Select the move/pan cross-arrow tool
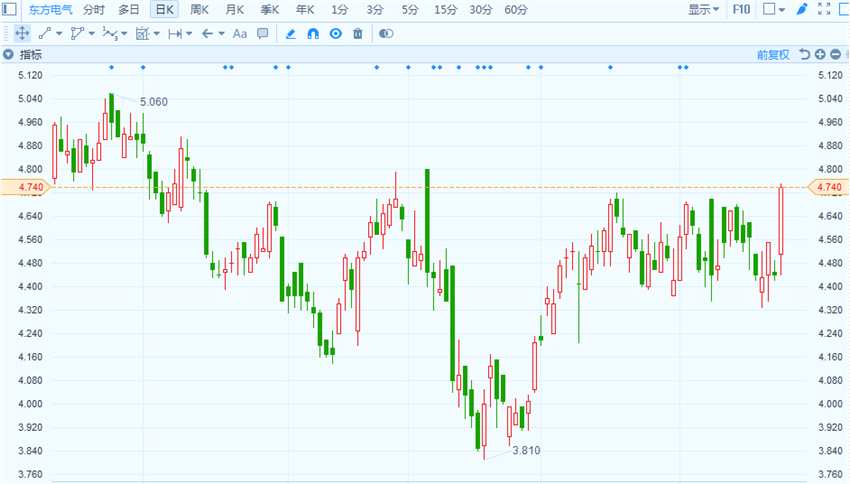The height and width of the screenshot is (484, 850). click(22, 34)
